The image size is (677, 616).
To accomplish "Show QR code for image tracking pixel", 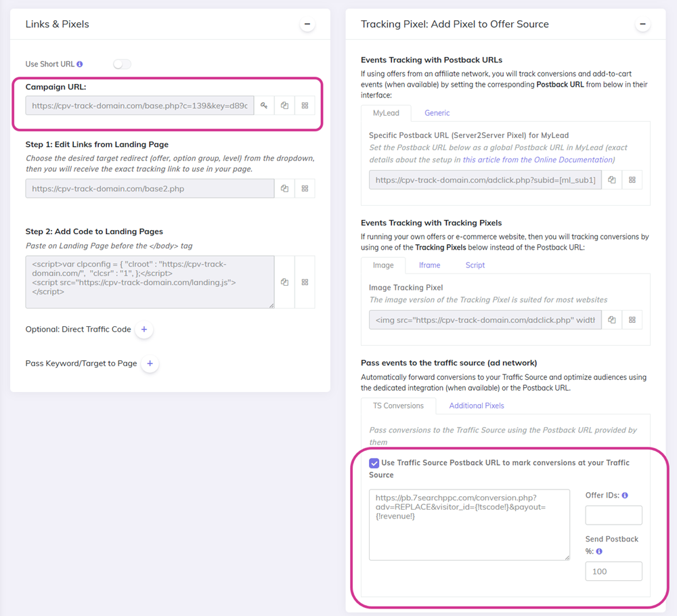I will (x=632, y=320).
